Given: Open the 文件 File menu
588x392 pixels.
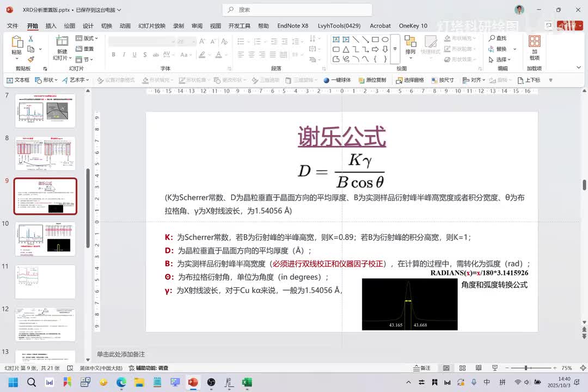Looking at the screenshot, I should [13, 26].
